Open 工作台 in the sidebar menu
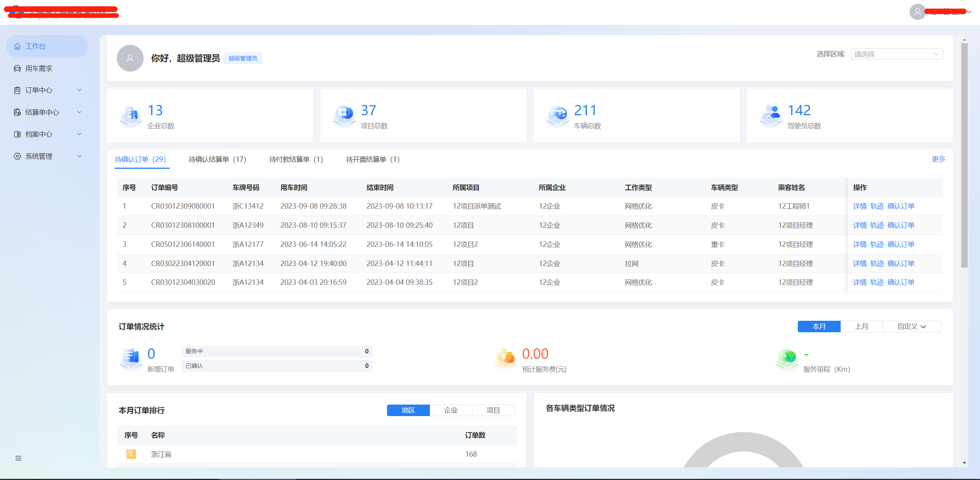This screenshot has height=480, width=980. [x=47, y=46]
